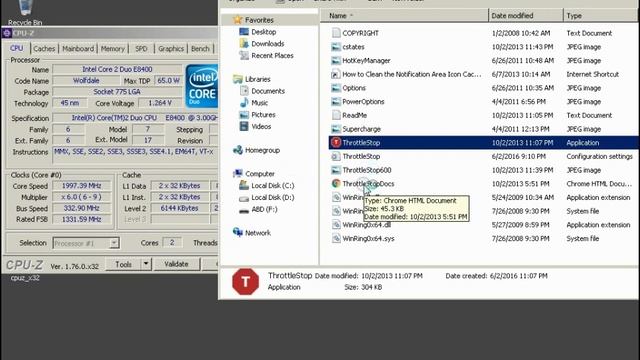
Task: Click the Socket 775 LGA package field
Action: tap(117, 92)
